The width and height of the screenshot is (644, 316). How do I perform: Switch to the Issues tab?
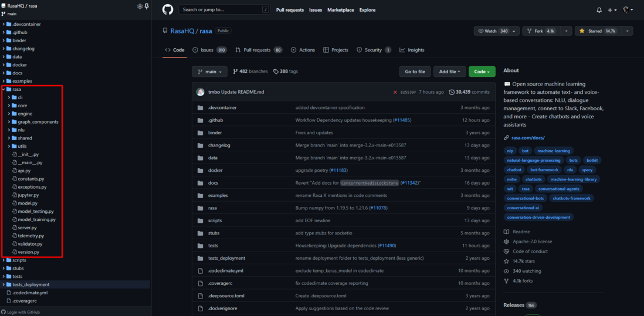click(x=209, y=50)
